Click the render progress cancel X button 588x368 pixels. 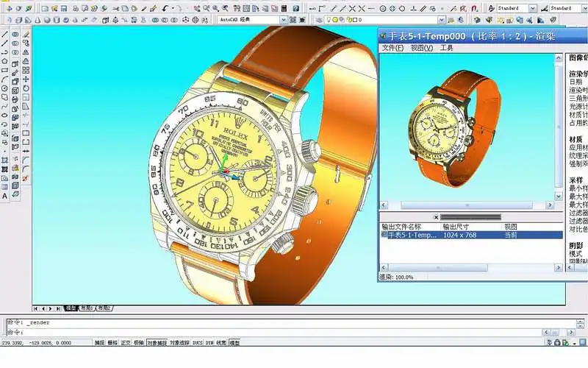point(436,217)
